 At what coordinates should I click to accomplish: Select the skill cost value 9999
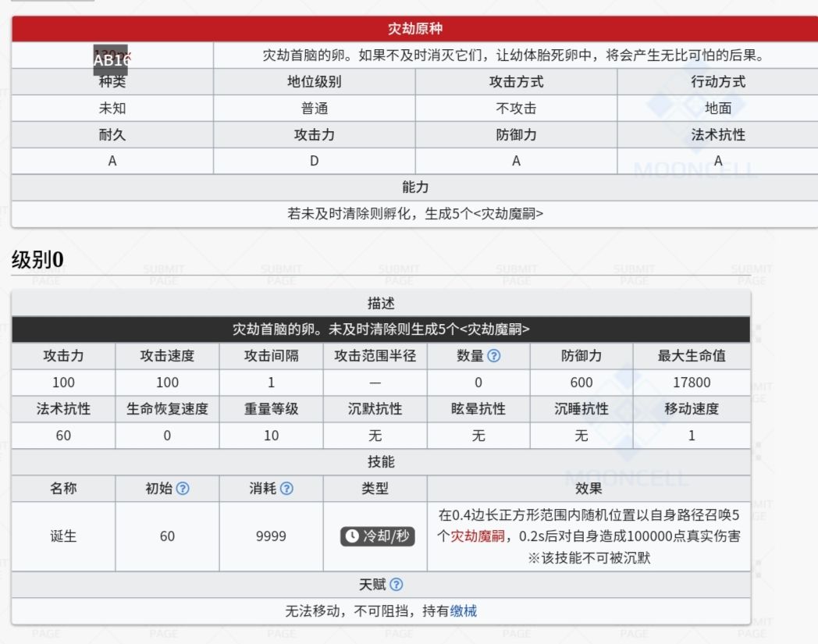pyautogui.click(x=271, y=536)
